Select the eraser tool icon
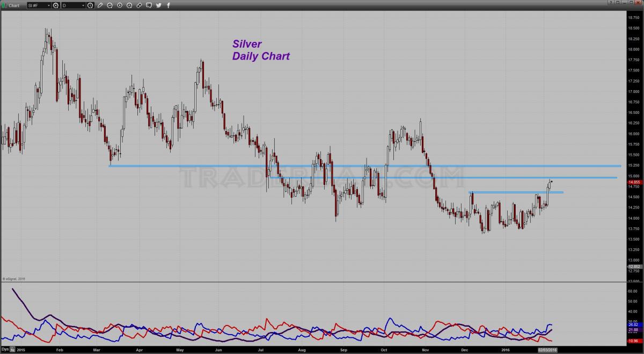 [139, 5]
